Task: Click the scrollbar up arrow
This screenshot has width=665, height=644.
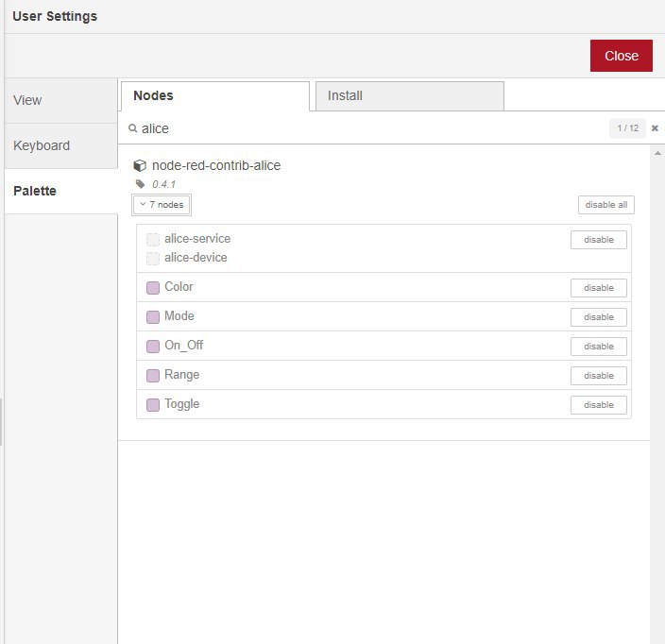Action: (657, 153)
